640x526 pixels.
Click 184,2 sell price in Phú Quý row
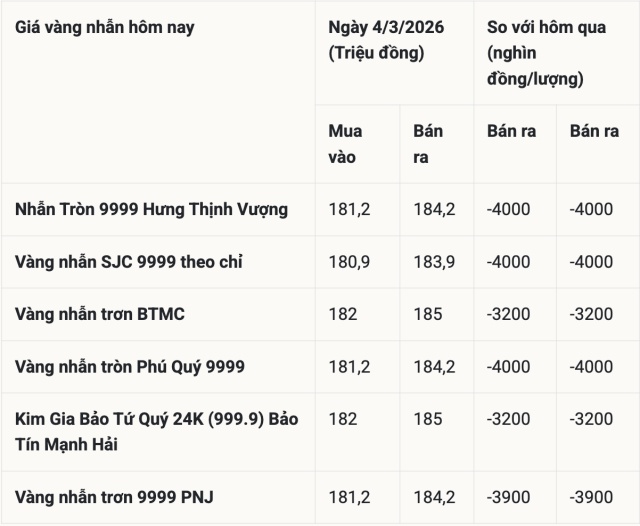[434, 367]
